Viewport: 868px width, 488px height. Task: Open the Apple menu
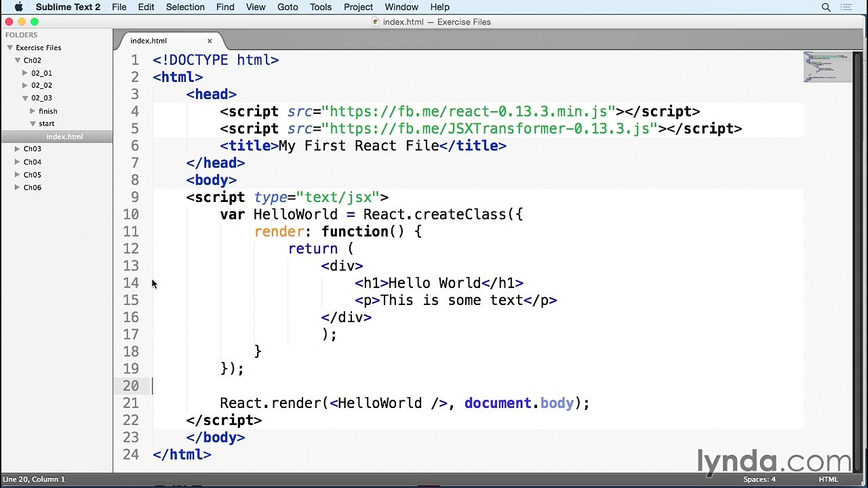(x=18, y=7)
